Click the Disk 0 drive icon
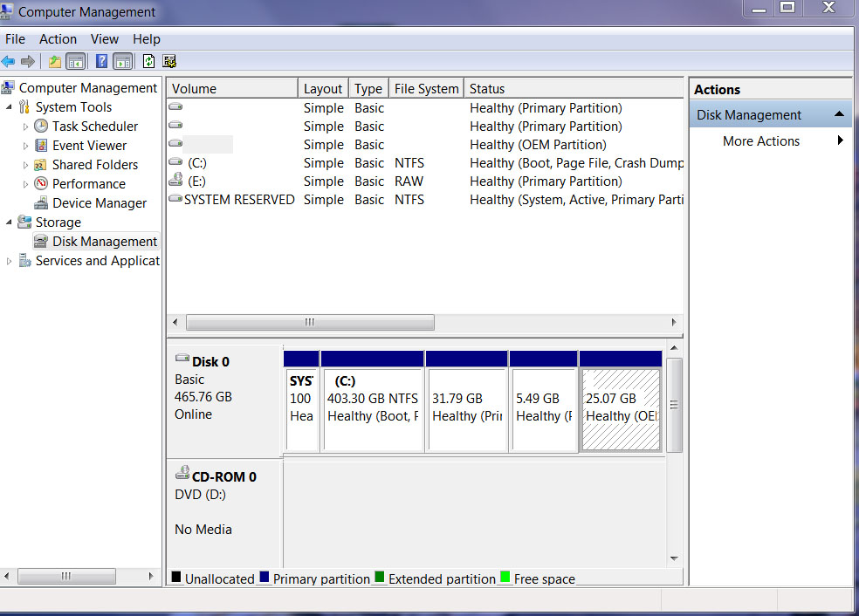This screenshot has height=616, width=859. [x=182, y=359]
